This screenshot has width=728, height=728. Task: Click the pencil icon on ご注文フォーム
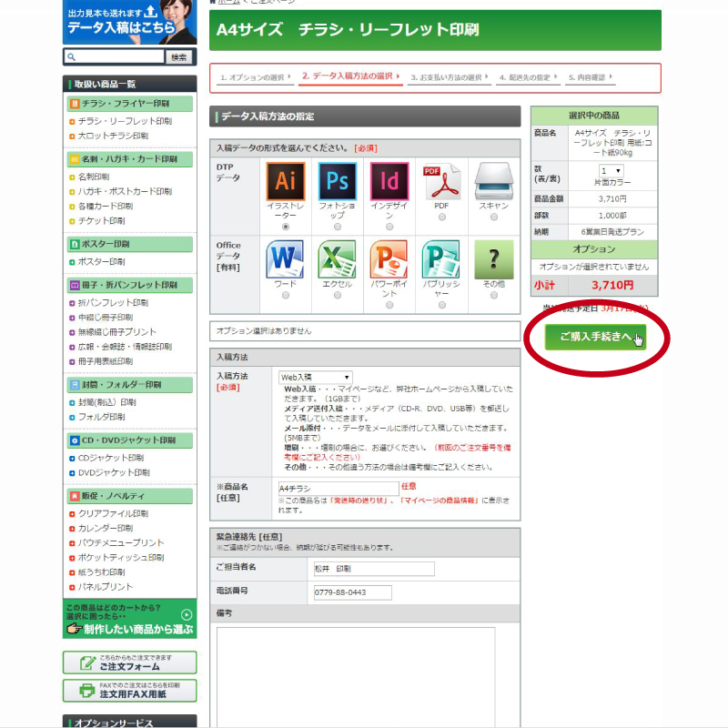(87, 662)
